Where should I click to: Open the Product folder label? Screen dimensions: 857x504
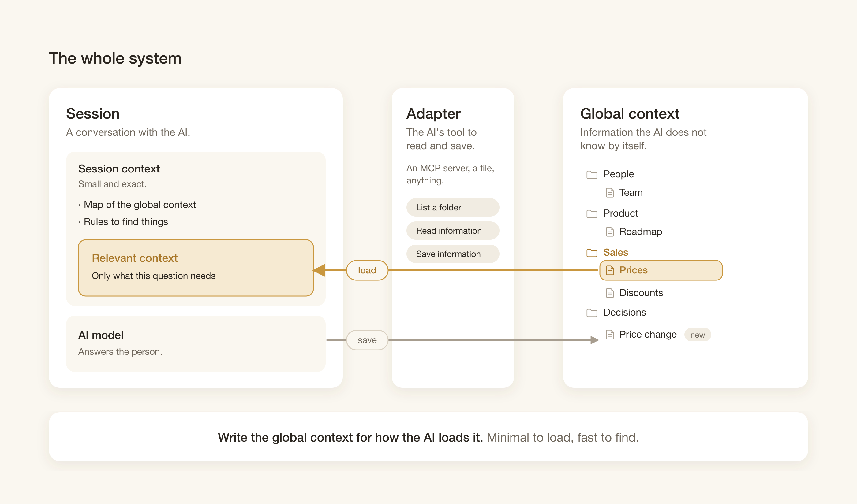point(621,213)
